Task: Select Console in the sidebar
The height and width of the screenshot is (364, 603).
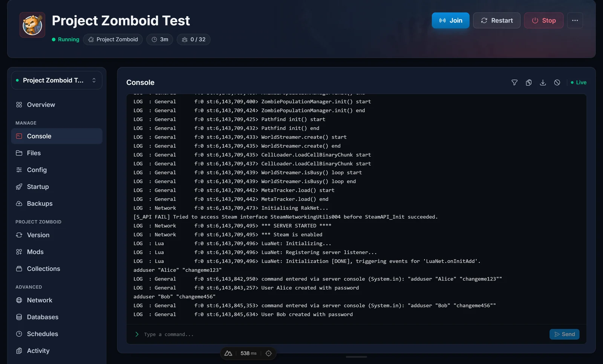Action: (x=57, y=136)
